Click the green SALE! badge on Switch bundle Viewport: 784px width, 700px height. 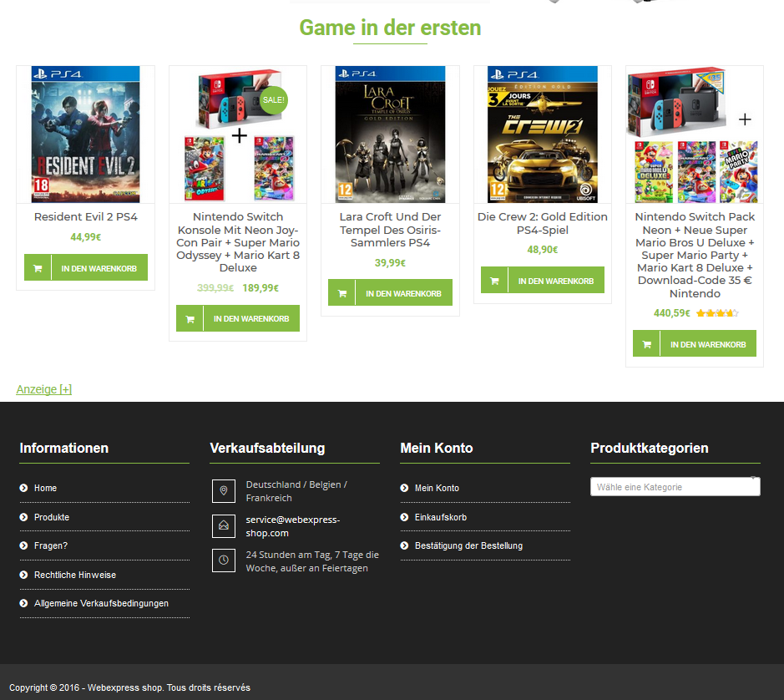274,99
